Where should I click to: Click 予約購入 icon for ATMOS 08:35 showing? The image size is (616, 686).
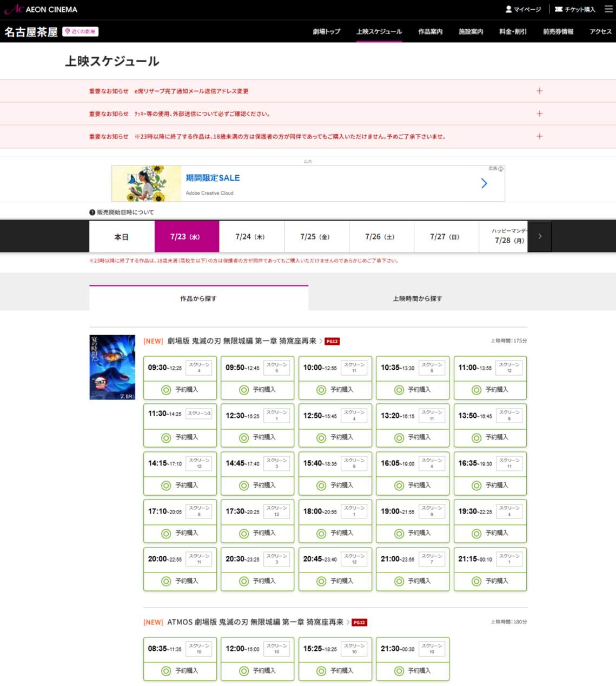click(x=165, y=671)
